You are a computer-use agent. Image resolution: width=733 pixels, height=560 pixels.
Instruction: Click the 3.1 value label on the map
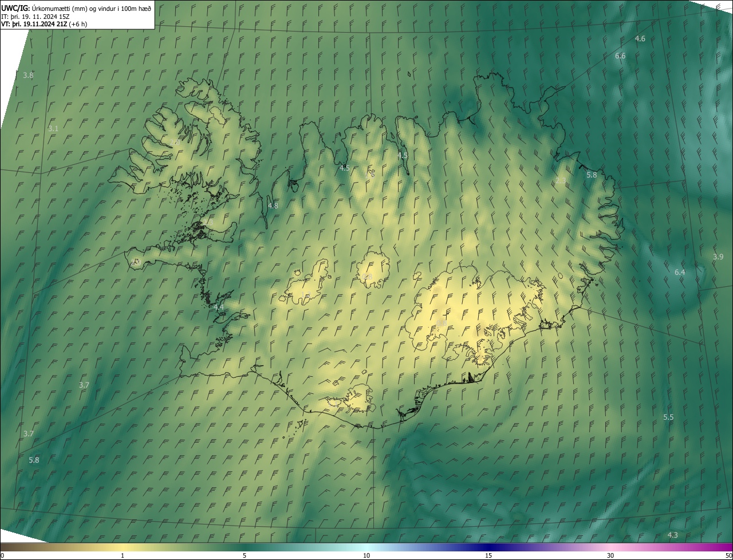(53, 129)
